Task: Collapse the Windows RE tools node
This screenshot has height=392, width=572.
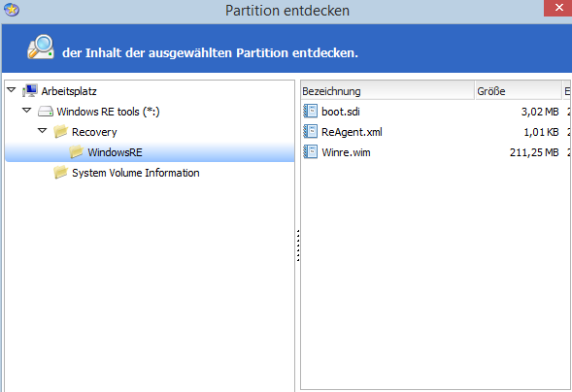Action: pyautogui.click(x=26, y=110)
